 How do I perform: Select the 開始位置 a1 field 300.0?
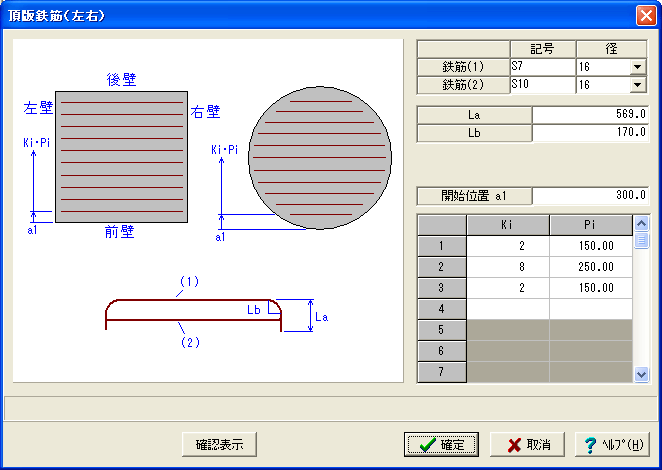[590, 196]
